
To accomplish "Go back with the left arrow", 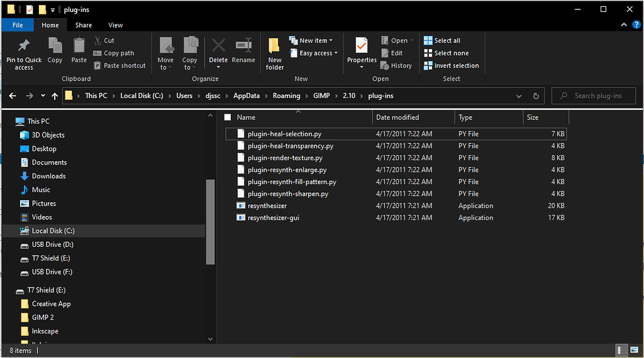I will (x=13, y=95).
